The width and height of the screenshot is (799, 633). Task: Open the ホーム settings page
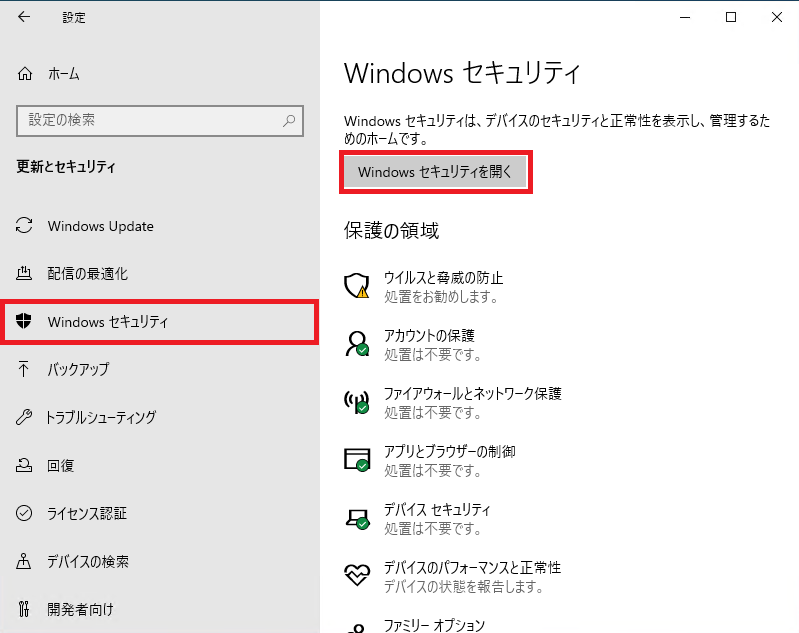(x=64, y=74)
